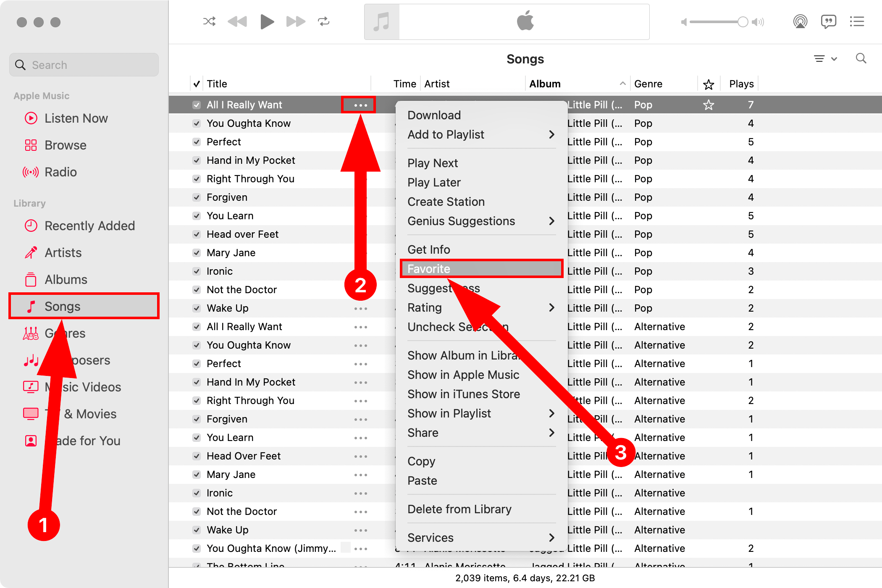Expand the Add to Playlist submenu
The width and height of the screenshot is (882, 588).
tap(446, 134)
